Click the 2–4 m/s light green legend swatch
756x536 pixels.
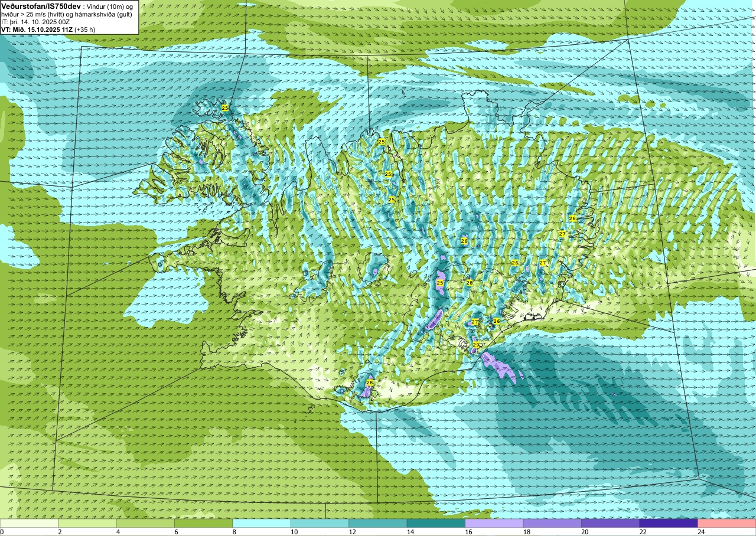pos(87,523)
